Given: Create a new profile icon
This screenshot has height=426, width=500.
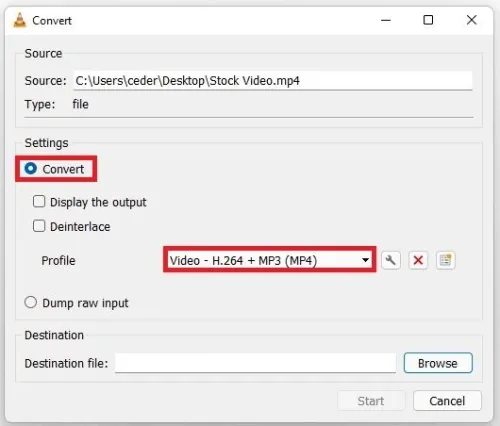Looking at the screenshot, I should point(446,260).
